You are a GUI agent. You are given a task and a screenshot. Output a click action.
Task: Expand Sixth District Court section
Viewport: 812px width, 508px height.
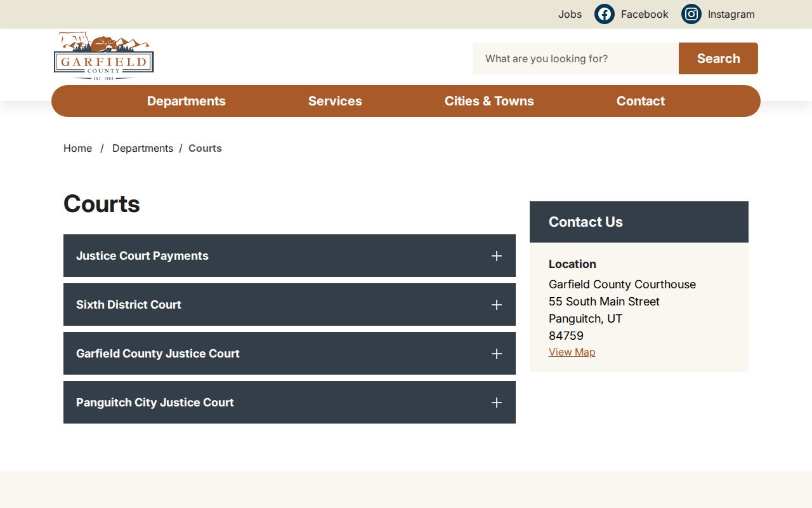click(289, 305)
